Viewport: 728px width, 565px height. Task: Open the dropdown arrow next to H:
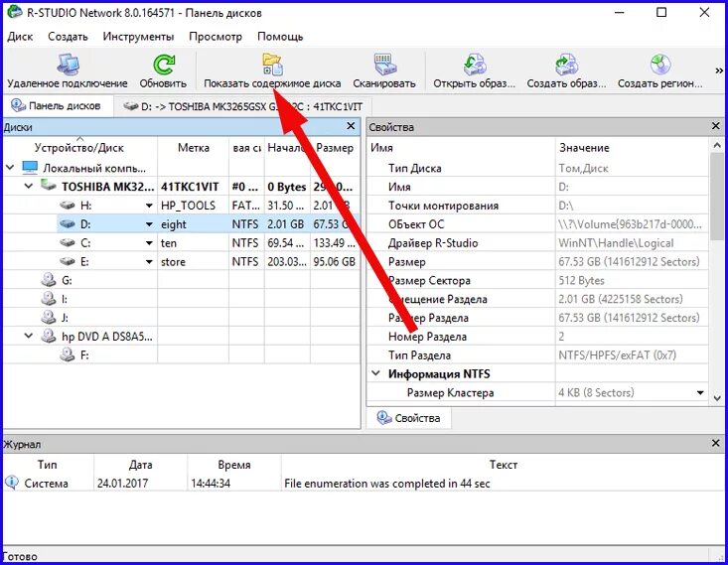pyautogui.click(x=149, y=206)
